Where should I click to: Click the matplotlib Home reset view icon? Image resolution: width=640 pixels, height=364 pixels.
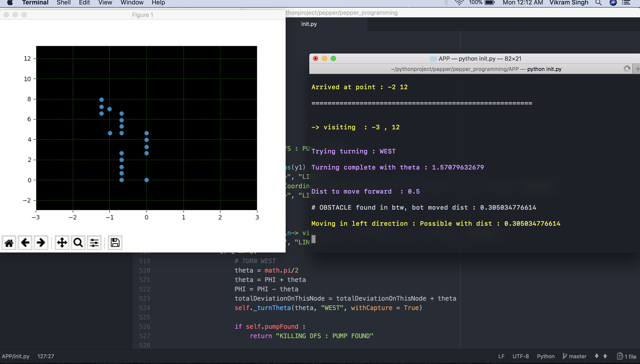pos(9,242)
